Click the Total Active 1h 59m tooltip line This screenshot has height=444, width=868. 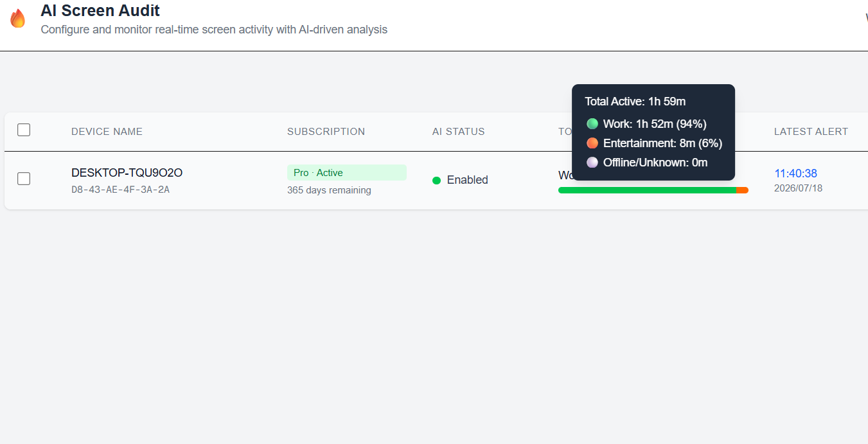click(x=635, y=102)
